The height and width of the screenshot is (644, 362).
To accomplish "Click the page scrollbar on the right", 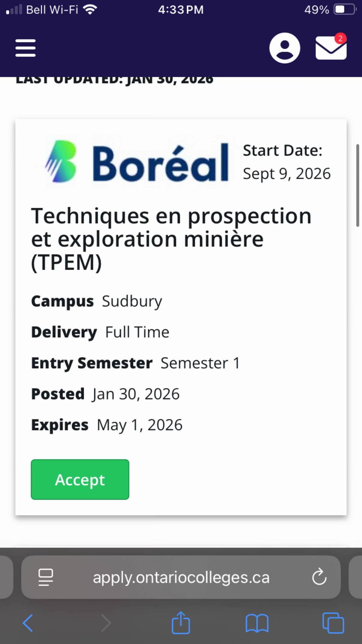I will (x=357, y=185).
